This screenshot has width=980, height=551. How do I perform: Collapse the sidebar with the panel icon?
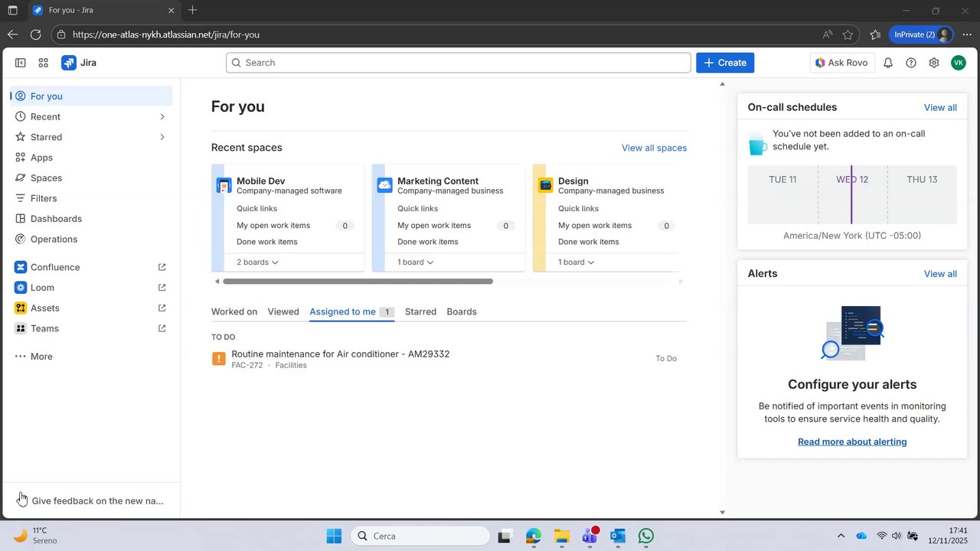tap(21, 63)
